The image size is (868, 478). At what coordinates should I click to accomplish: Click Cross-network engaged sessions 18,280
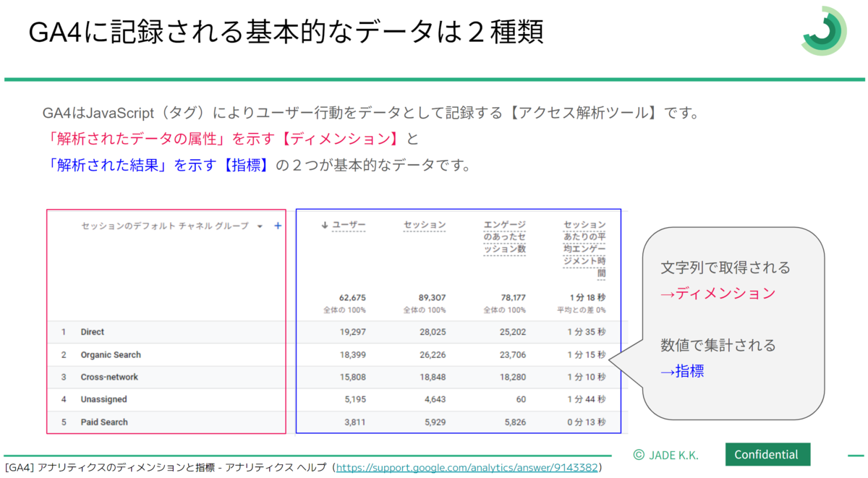click(512, 377)
